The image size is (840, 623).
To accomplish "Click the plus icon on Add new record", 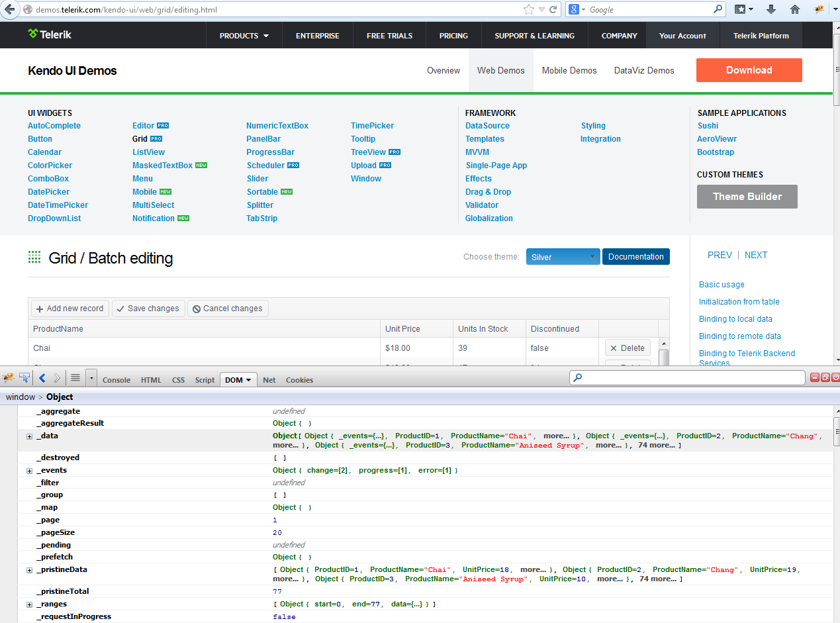I will tap(40, 309).
